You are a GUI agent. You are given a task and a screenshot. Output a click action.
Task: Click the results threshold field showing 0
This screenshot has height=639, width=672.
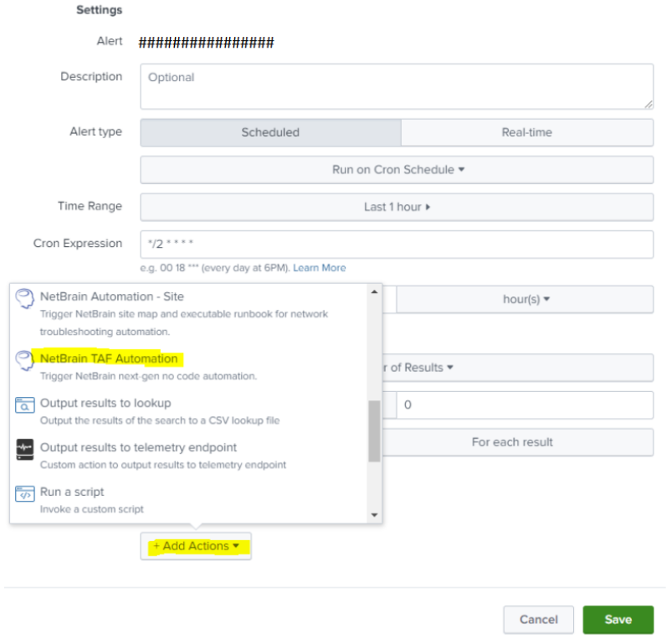coord(525,405)
